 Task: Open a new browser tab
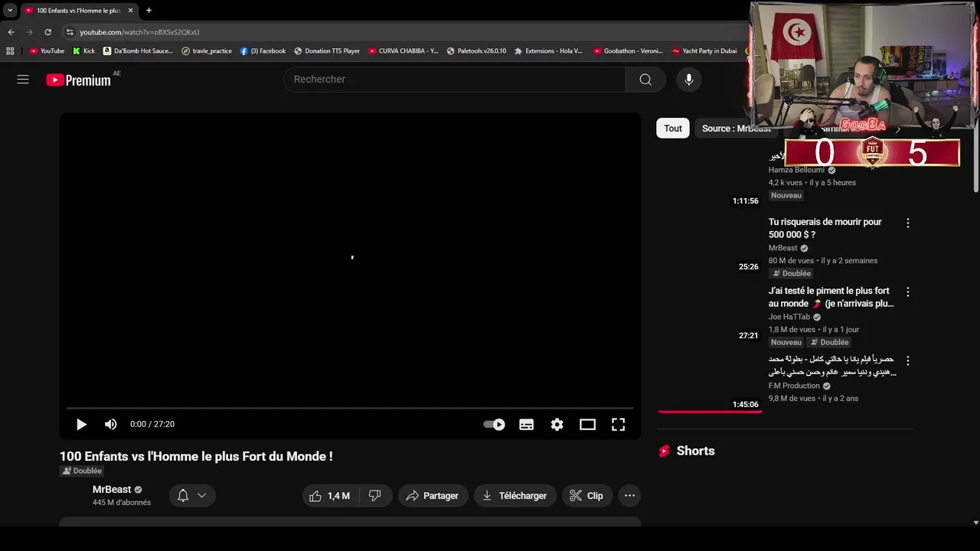[149, 11]
